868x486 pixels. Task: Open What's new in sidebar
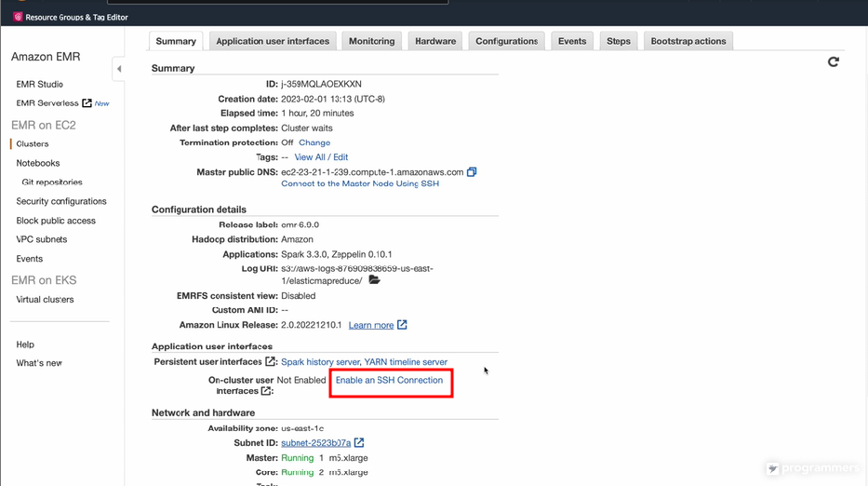[39, 363]
